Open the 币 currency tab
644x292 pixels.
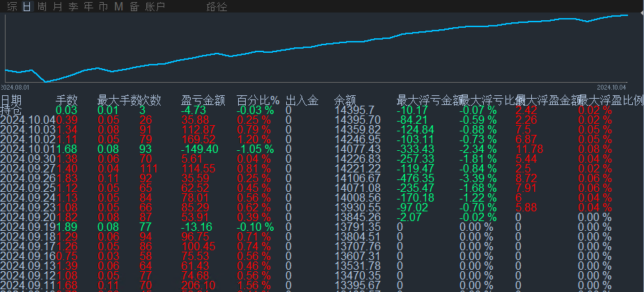click(104, 6)
